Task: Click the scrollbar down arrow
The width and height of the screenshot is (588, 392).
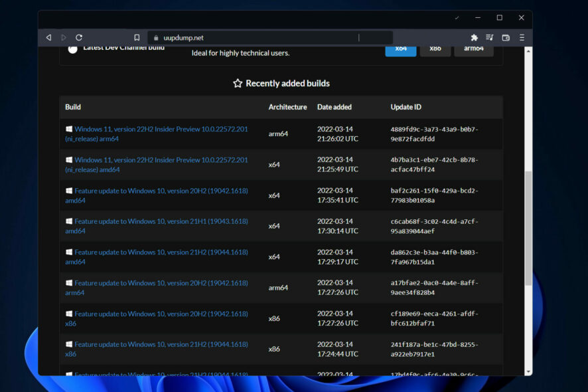Action: [x=528, y=371]
